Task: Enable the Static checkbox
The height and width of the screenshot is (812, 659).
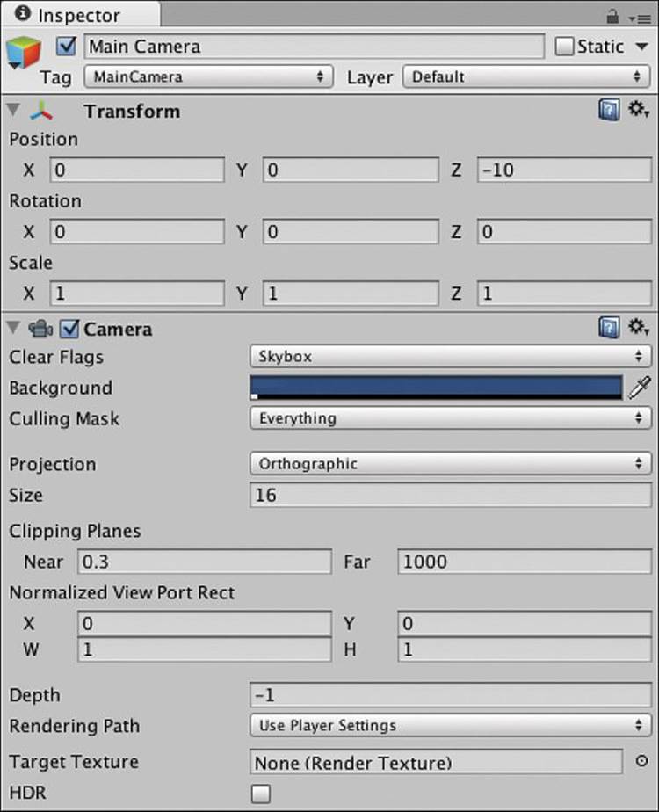Action: pos(564,46)
